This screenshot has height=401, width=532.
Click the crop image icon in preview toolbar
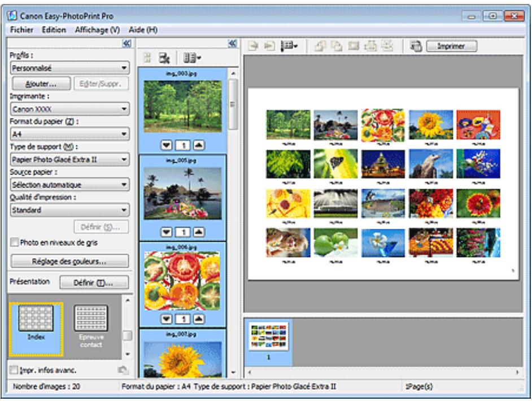point(354,46)
